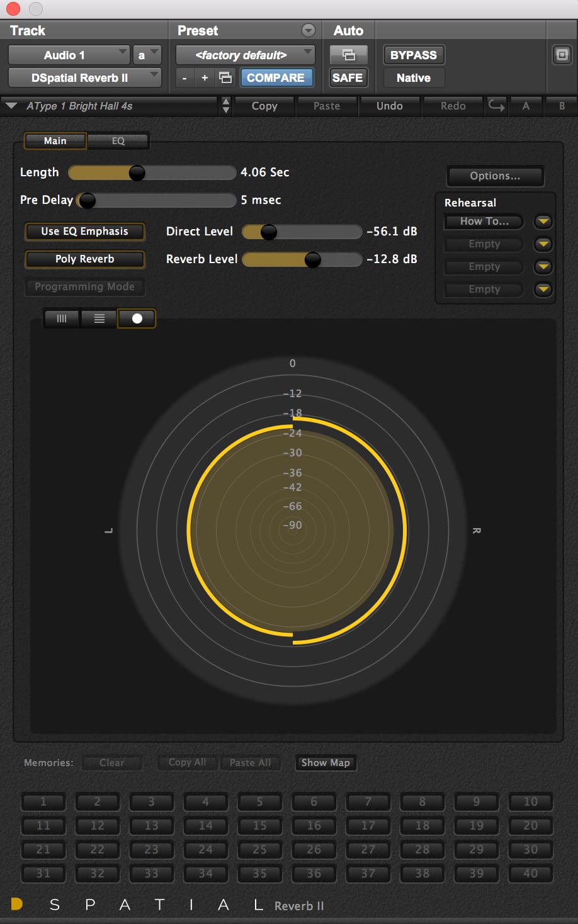Click the A/B swap arrow icon
Viewport: 578px width, 924px height.
click(496, 106)
